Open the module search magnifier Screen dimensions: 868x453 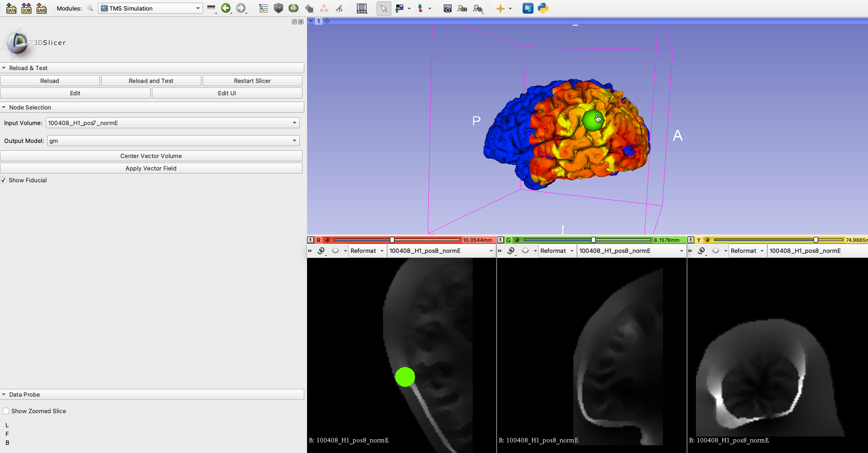point(90,8)
